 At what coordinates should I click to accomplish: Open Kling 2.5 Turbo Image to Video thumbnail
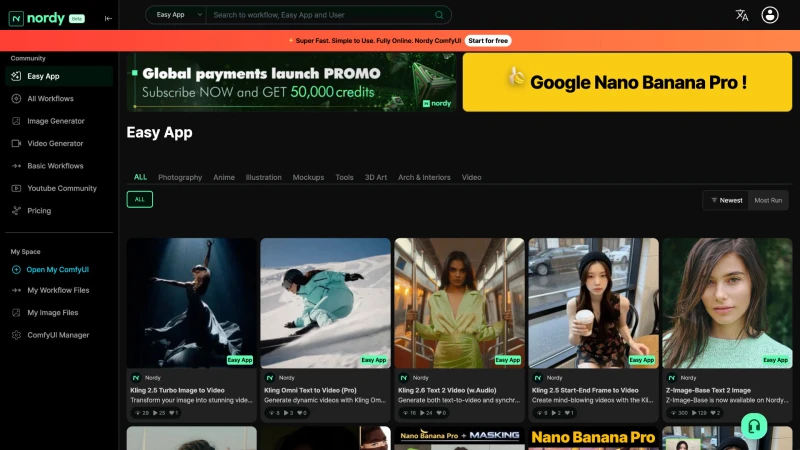[191, 302]
